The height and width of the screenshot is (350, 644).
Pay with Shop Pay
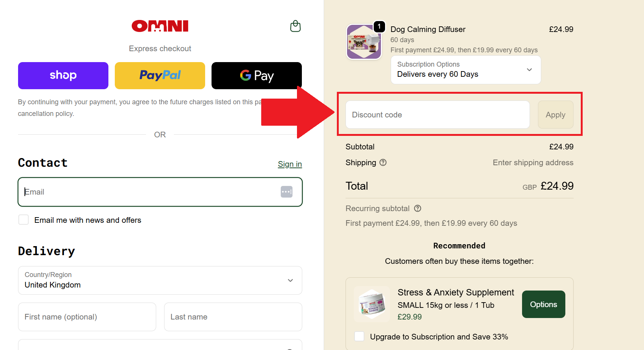(x=63, y=75)
